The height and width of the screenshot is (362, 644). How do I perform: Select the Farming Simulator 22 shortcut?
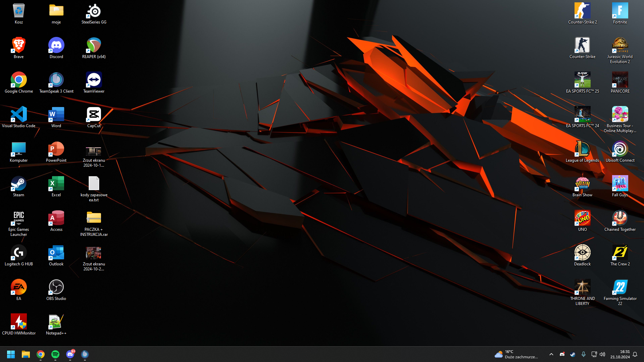[620, 293]
